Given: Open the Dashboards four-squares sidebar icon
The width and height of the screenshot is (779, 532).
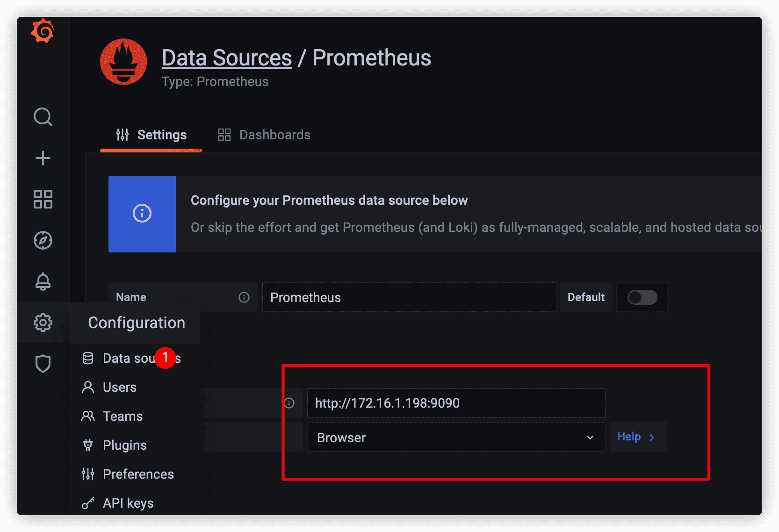Looking at the screenshot, I should [x=43, y=199].
